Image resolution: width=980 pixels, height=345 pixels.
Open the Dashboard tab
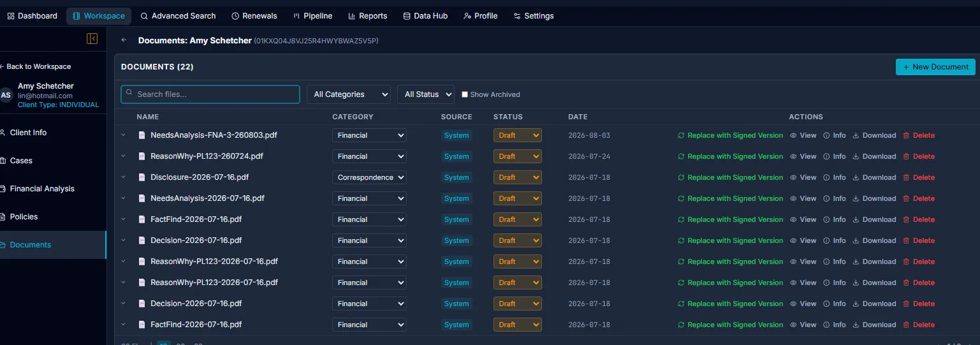coord(32,16)
